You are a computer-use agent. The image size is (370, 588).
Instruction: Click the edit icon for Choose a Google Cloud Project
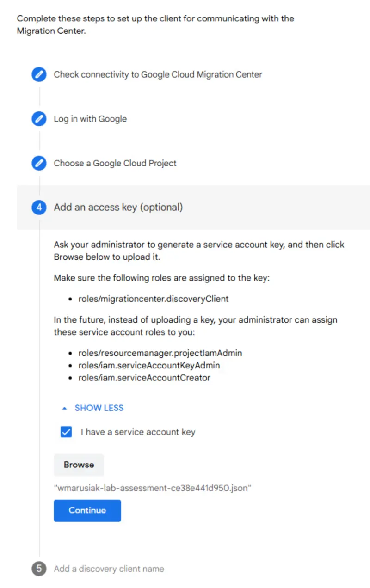pos(39,163)
